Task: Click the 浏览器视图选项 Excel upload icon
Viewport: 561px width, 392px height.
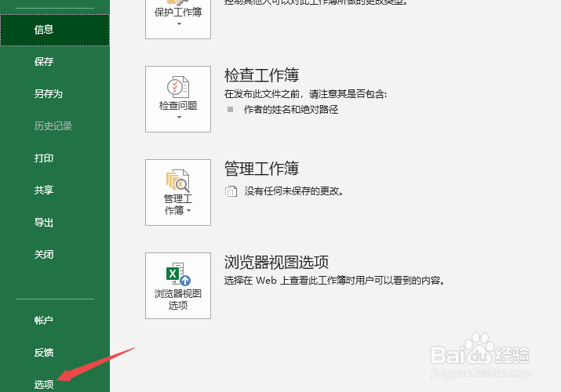Action: pyautogui.click(x=178, y=274)
